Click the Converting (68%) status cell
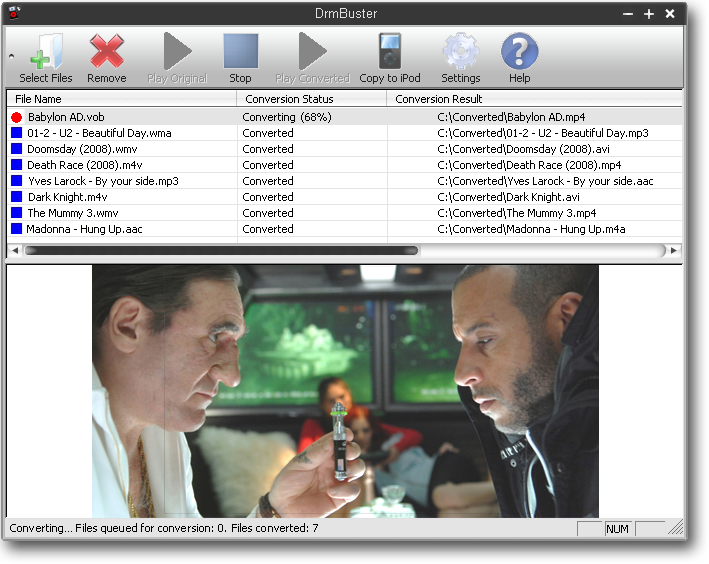Image resolution: width=709 pixels, height=564 pixels. pos(287,117)
